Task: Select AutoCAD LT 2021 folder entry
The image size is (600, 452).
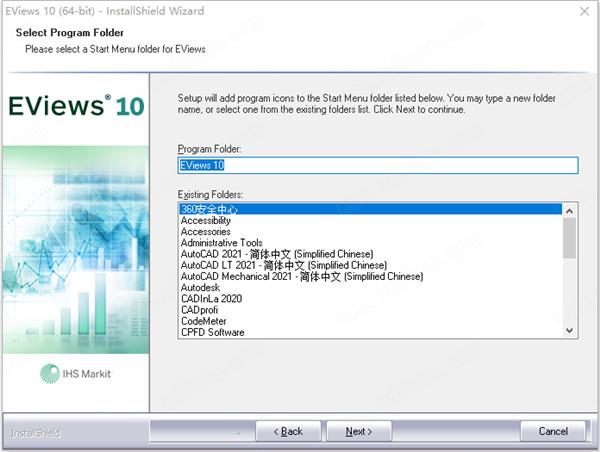Action: coord(370,265)
